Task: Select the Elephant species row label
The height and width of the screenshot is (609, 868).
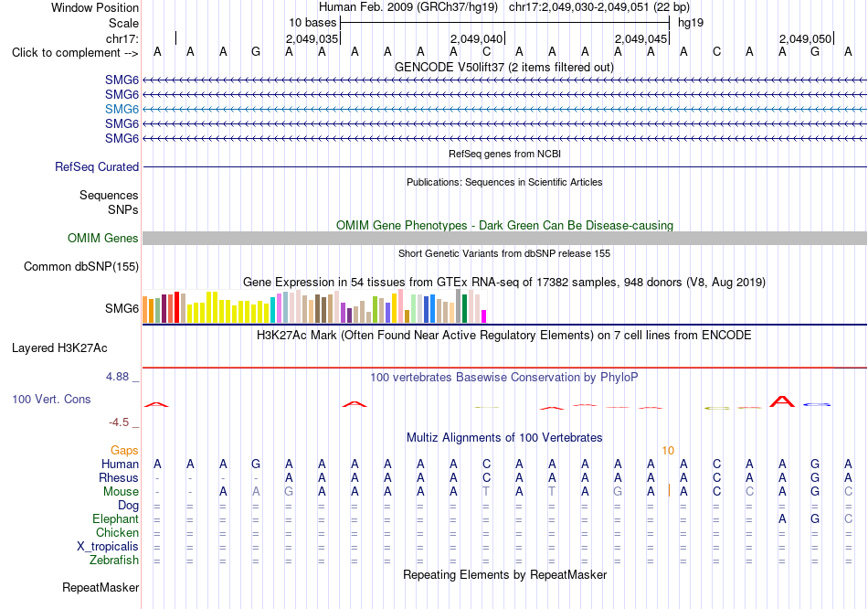Action: (x=115, y=519)
